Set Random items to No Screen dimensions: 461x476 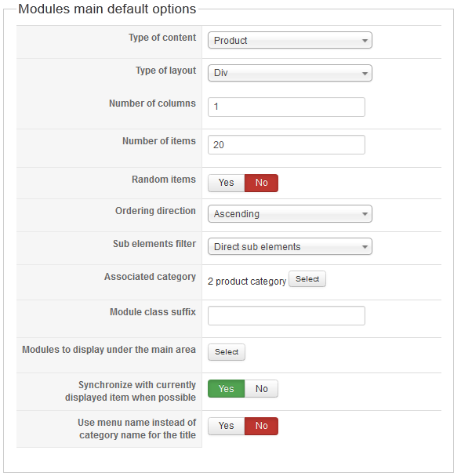click(261, 183)
